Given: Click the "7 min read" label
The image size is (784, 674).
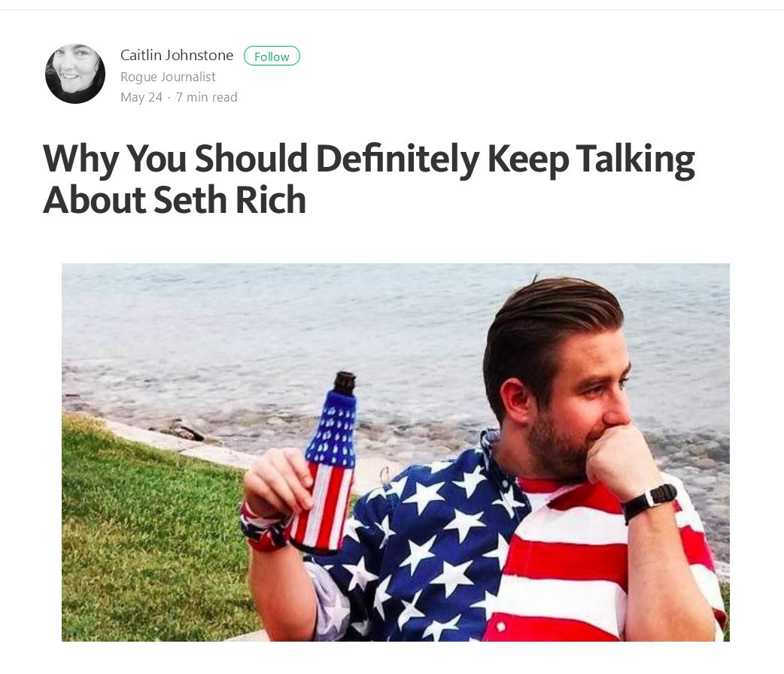Looking at the screenshot, I should 206,97.
